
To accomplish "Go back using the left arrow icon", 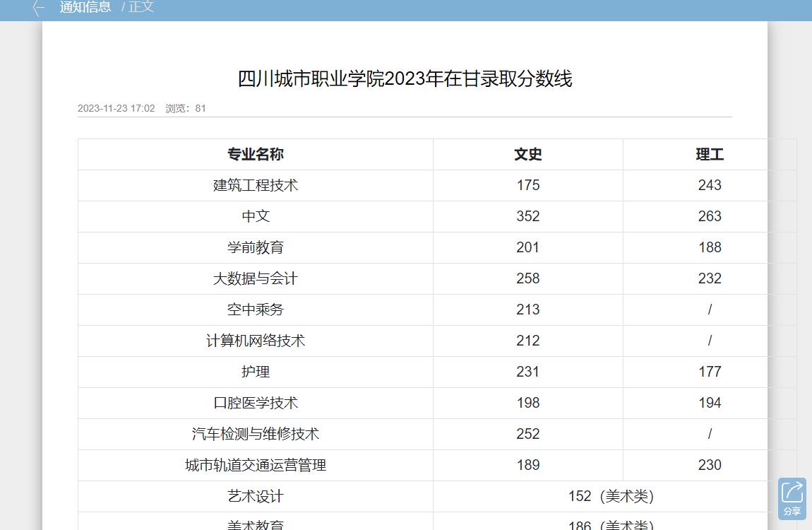I will pos(38,7).
